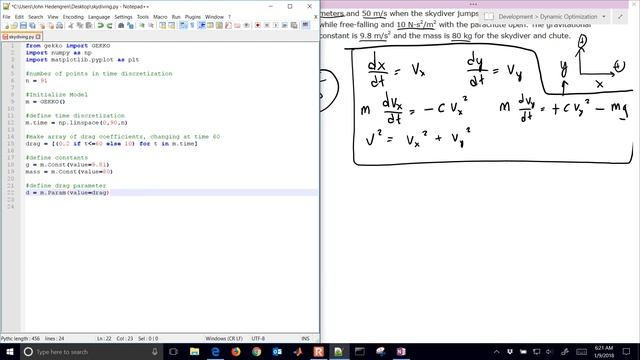Click the Copy toolbar icon
This screenshot has width=640, height=360.
(x=80, y=25)
